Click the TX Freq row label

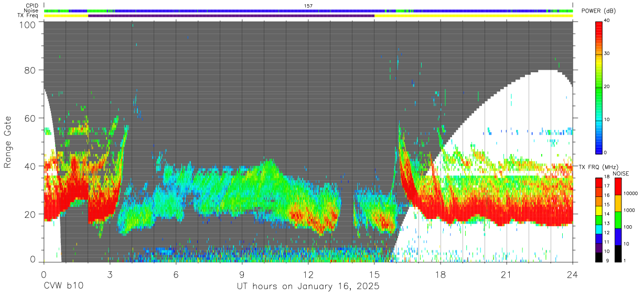(x=28, y=16)
